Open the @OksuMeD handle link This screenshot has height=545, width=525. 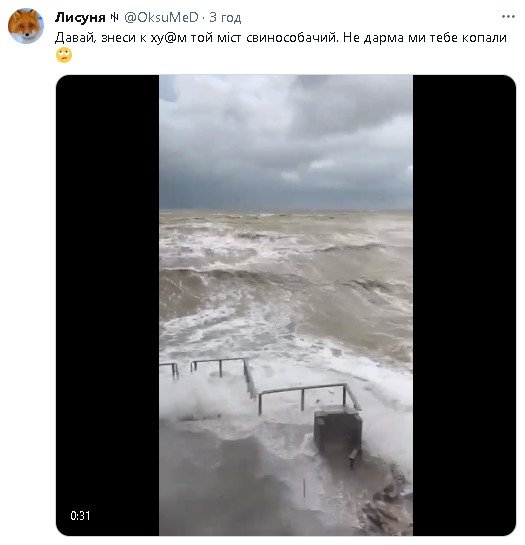pos(161,17)
